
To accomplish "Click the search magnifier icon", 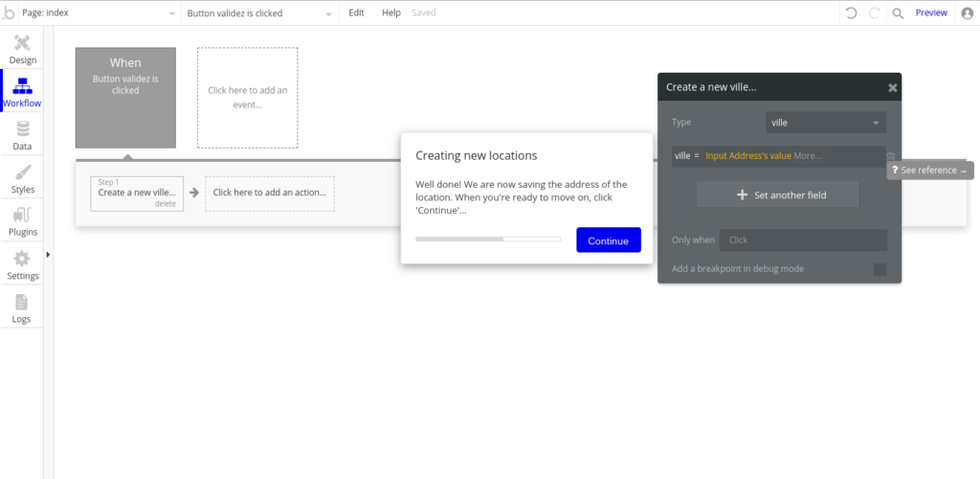I will point(898,13).
